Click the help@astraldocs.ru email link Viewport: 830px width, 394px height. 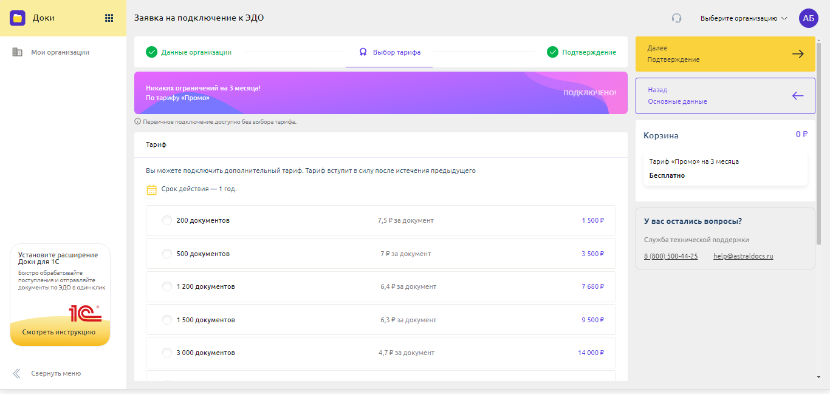click(743, 256)
